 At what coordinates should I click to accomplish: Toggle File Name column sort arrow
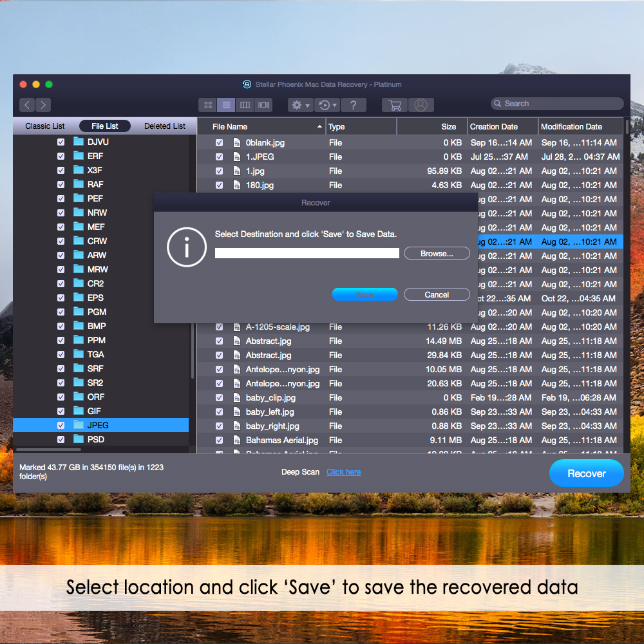coord(319,127)
